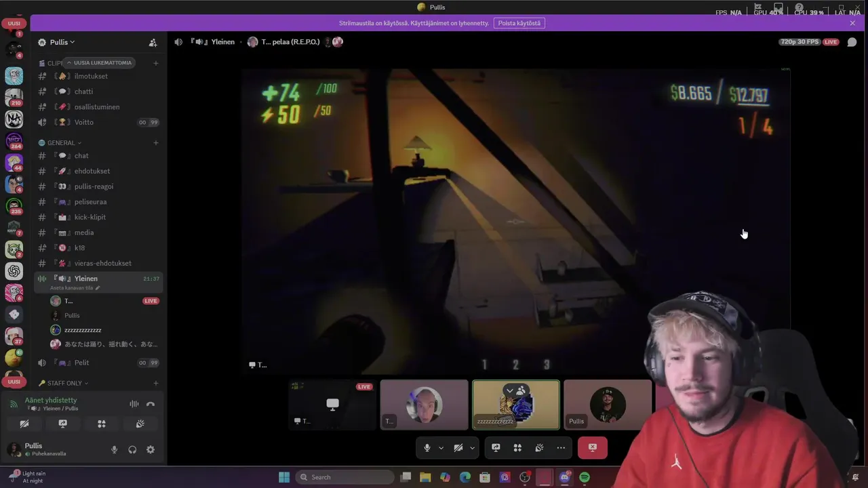868x488 pixels.
Task: Click the zzzzzzzzzzzz participant tile
Action: [516, 405]
